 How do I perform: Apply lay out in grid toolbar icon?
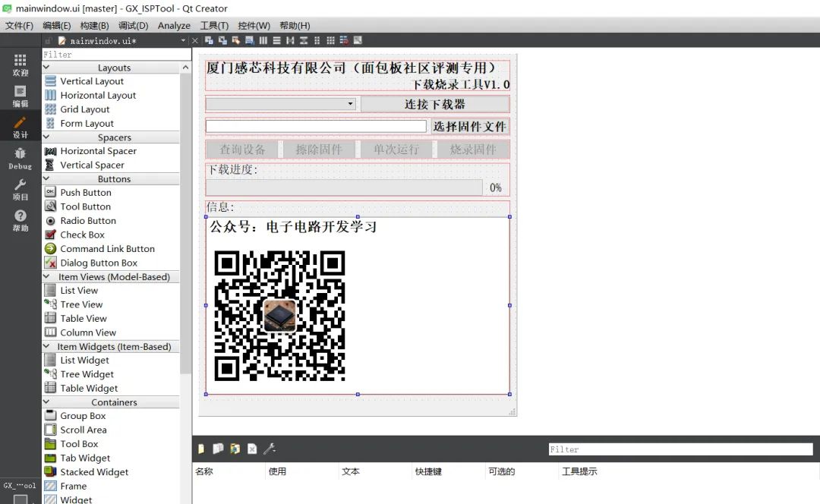pyautogui.click(x=330, y=40)
